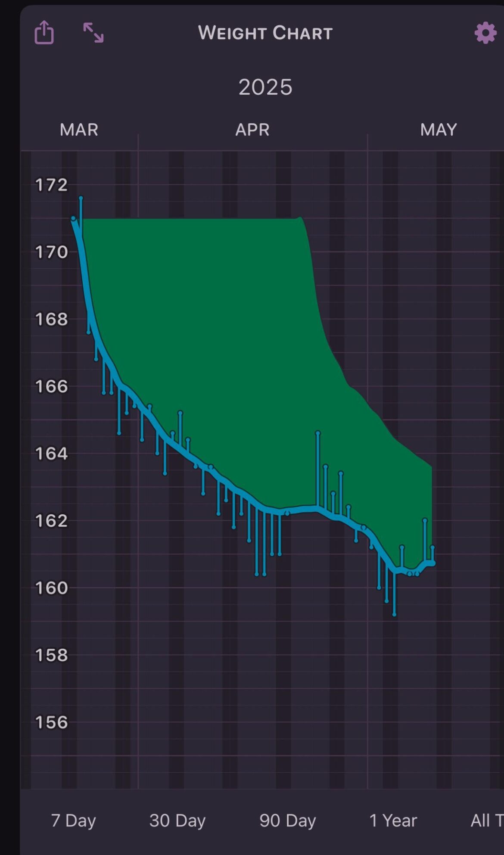The width and height of the screenshot is (504, 855).
Task: Click the 172 y-axis label
Action: 51,185
